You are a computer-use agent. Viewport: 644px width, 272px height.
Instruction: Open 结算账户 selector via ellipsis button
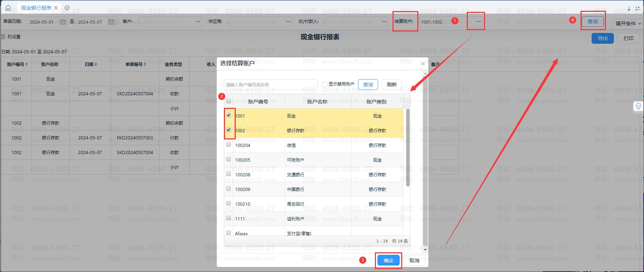coord(478,22)
